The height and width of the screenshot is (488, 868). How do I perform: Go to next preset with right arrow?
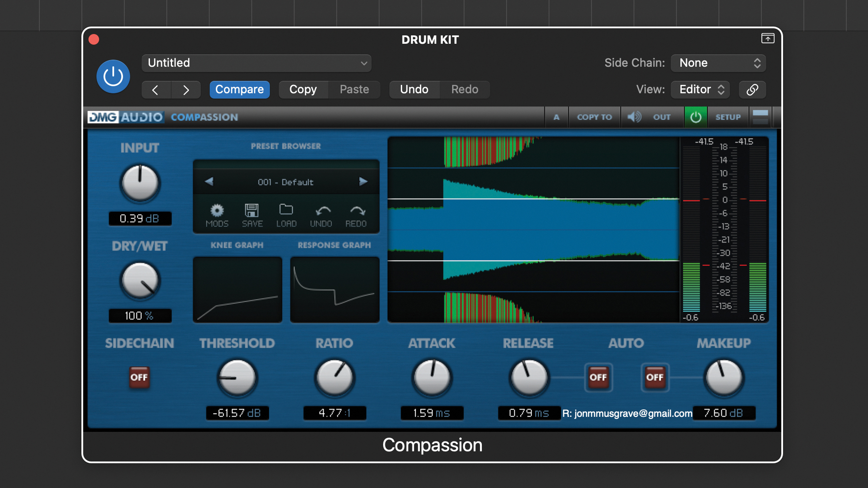click(363, 182)
